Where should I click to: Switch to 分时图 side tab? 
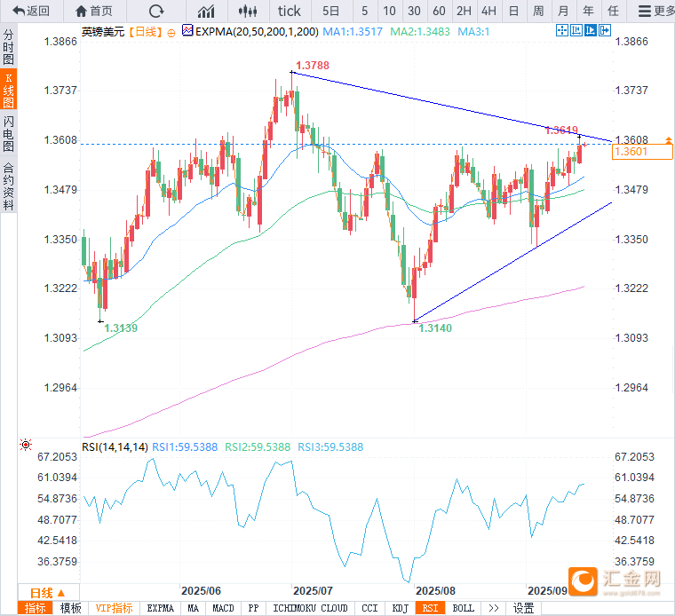click(x=9, y=46)
